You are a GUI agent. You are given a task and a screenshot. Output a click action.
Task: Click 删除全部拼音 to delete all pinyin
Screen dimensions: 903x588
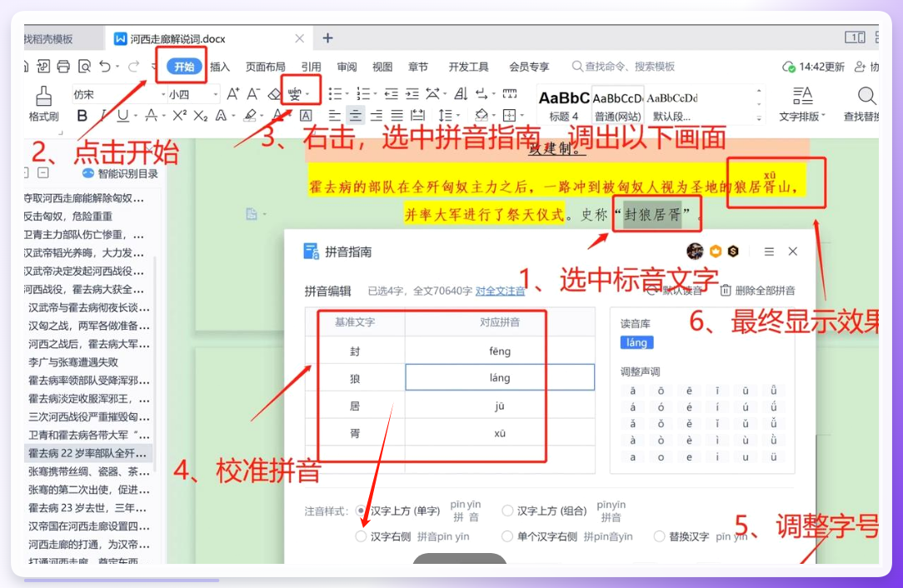[x=758, y=291]
